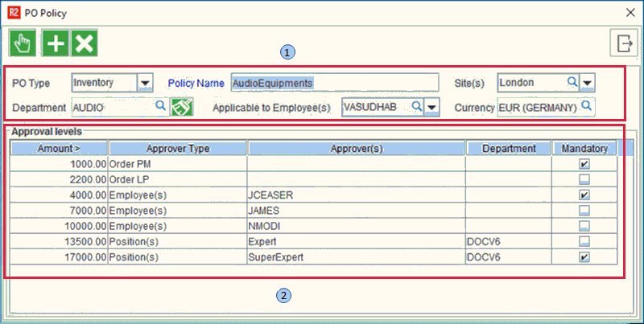Click the green icon beside Department field
Viewport: 644px width, 324px height.
(x=182, y=106)
